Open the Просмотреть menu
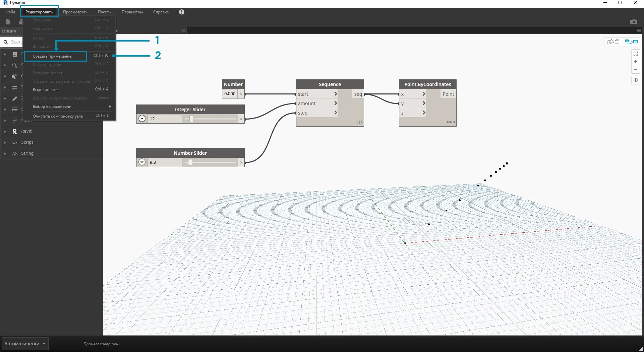644x352 pixels. coord(75,12)
